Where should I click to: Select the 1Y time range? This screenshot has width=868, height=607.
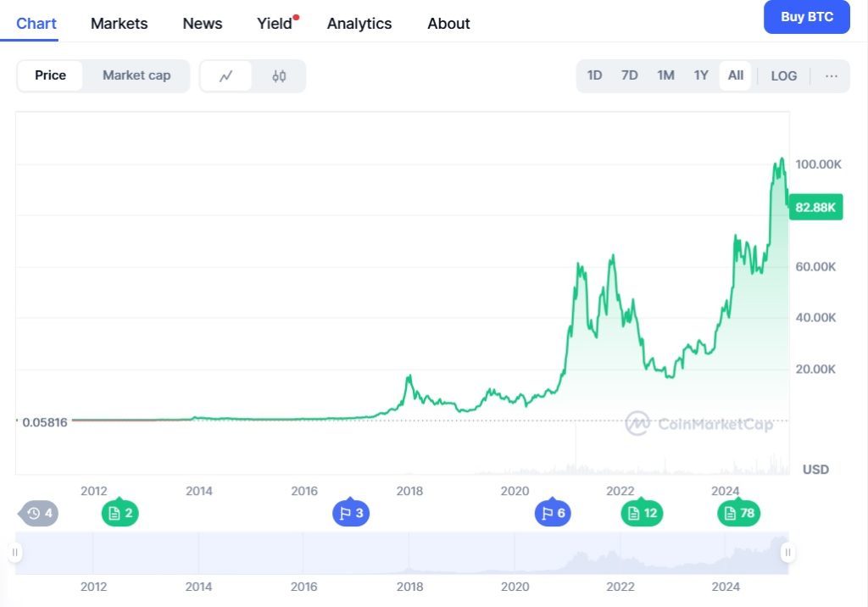tap(701, 75)
